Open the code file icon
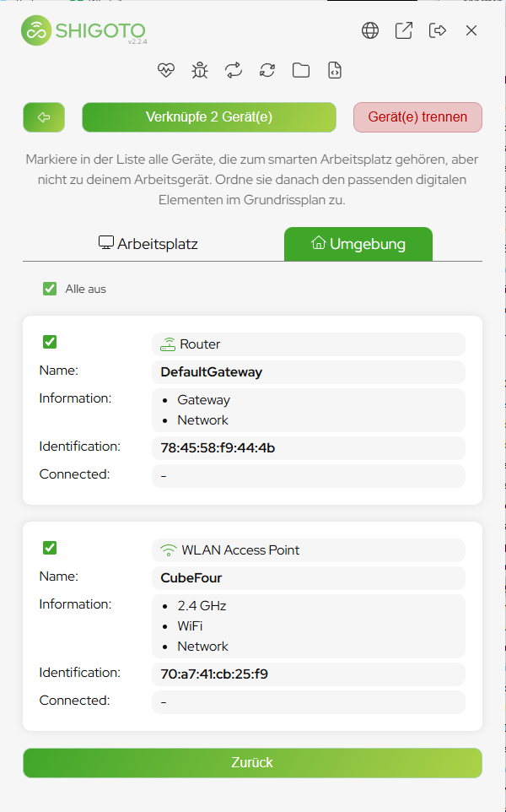Screen dimensions: 506x812 pyautogui.click(x=335, y=70)
